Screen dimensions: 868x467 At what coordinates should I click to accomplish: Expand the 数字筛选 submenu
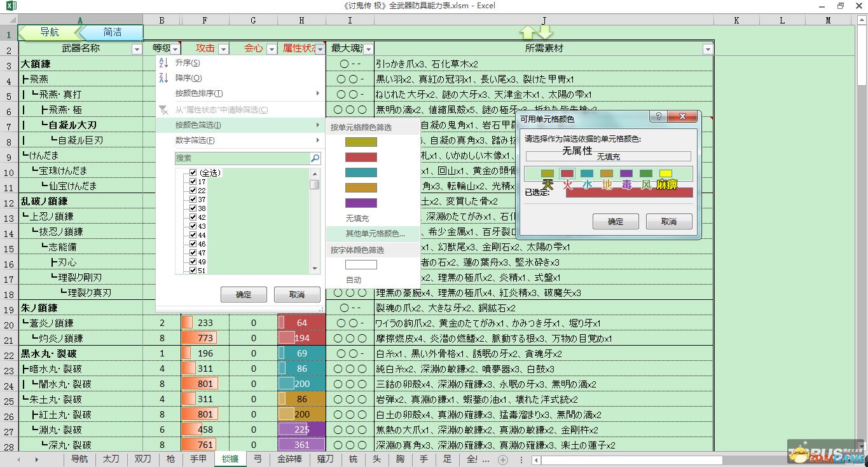(x=240, y=140)
